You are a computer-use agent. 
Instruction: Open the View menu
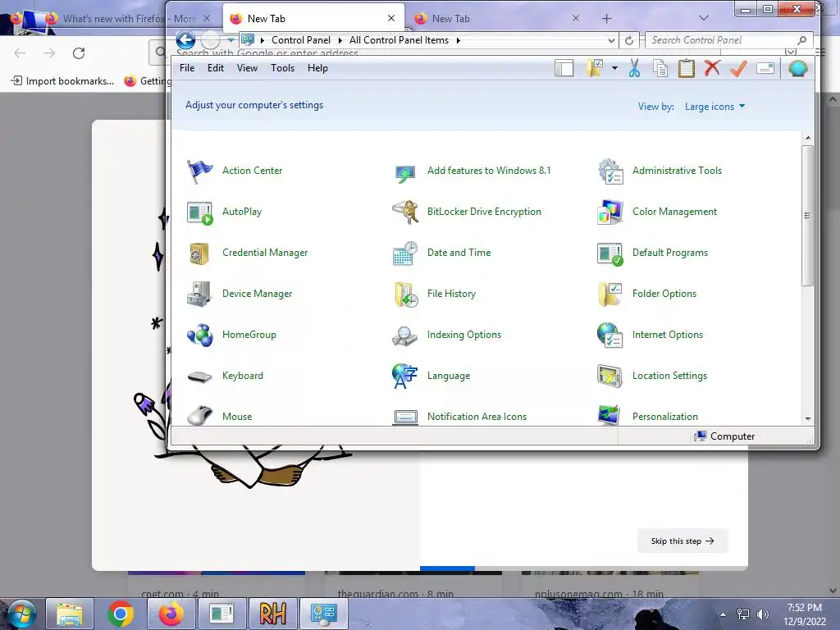pyautogui.click(x=247, y=68)
